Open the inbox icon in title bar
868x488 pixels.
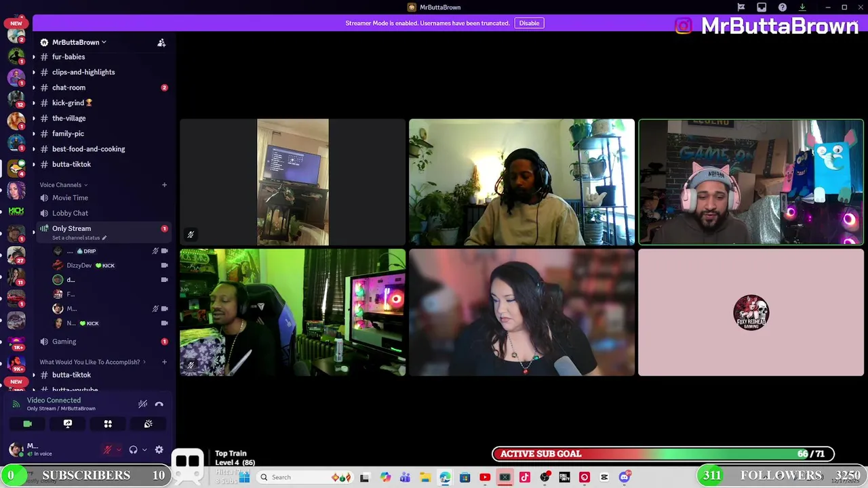click(762, 7)
